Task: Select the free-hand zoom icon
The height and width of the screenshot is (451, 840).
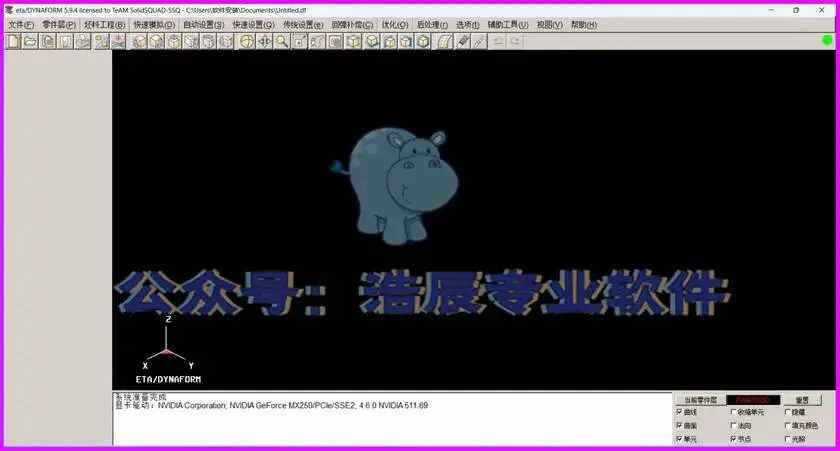Action: coord(317,41)
